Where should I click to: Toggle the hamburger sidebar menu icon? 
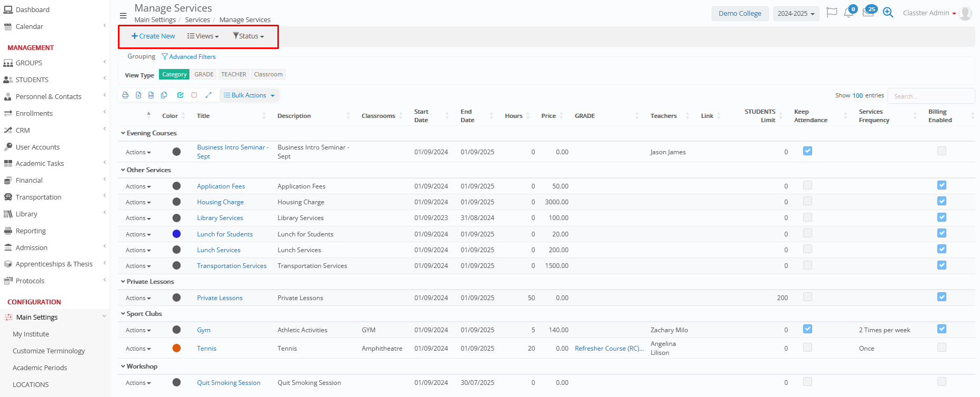tap(123, 16)
